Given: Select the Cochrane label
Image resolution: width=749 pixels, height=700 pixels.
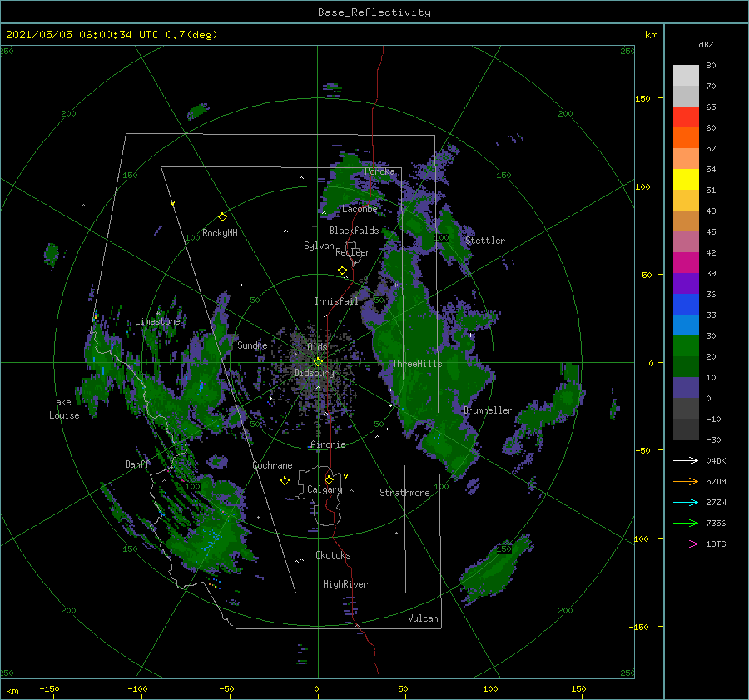Looking at the screenshot, I should (x=272, y=465).
